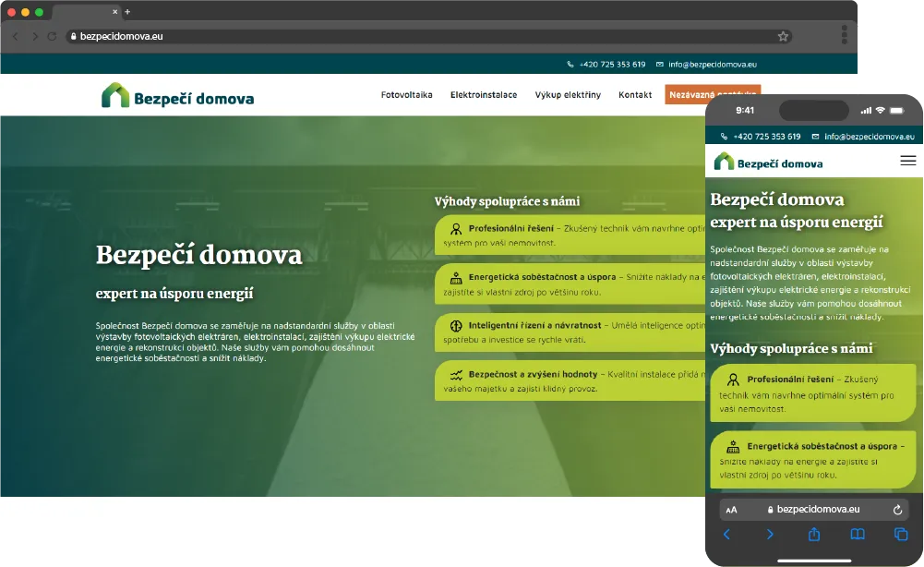
Task: Focus the desktop browser address bar
Action: tap(415, 36)
